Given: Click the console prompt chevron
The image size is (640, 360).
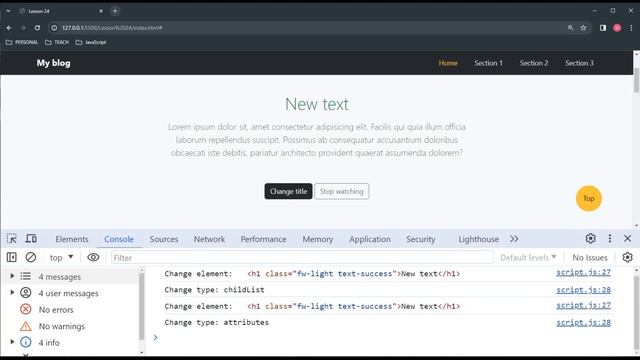Looking at the screenshot, I should point(156,337).
